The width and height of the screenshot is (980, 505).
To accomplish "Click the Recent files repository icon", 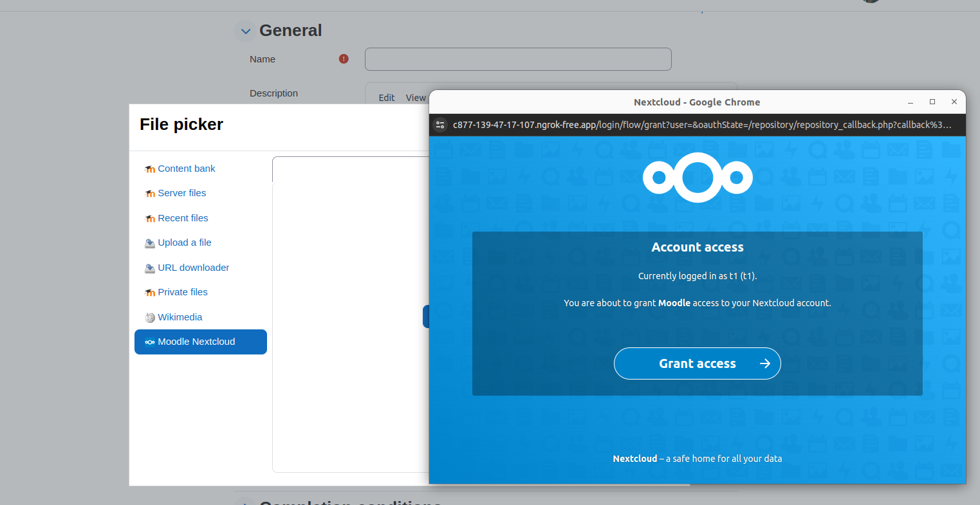I will (150, 219).
